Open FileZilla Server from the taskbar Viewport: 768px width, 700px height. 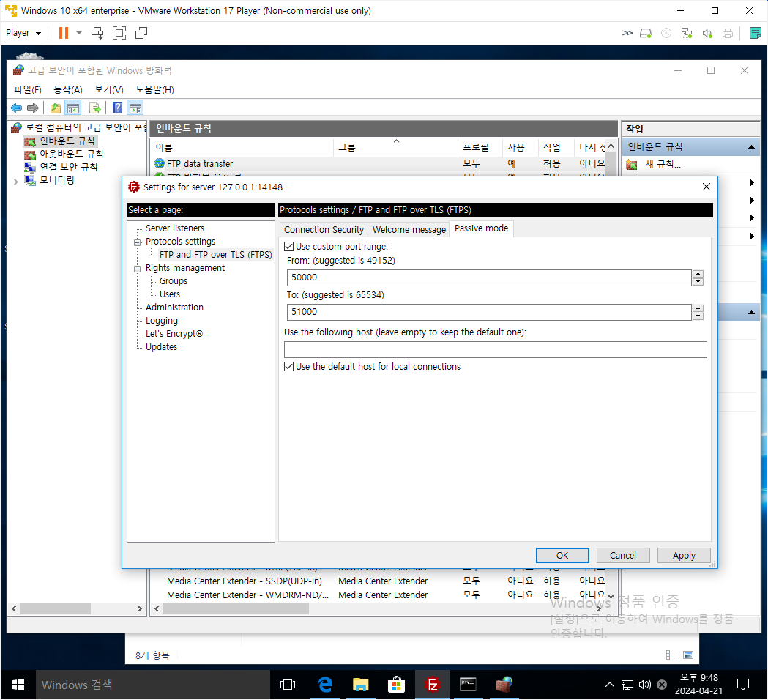pos(433,685)
